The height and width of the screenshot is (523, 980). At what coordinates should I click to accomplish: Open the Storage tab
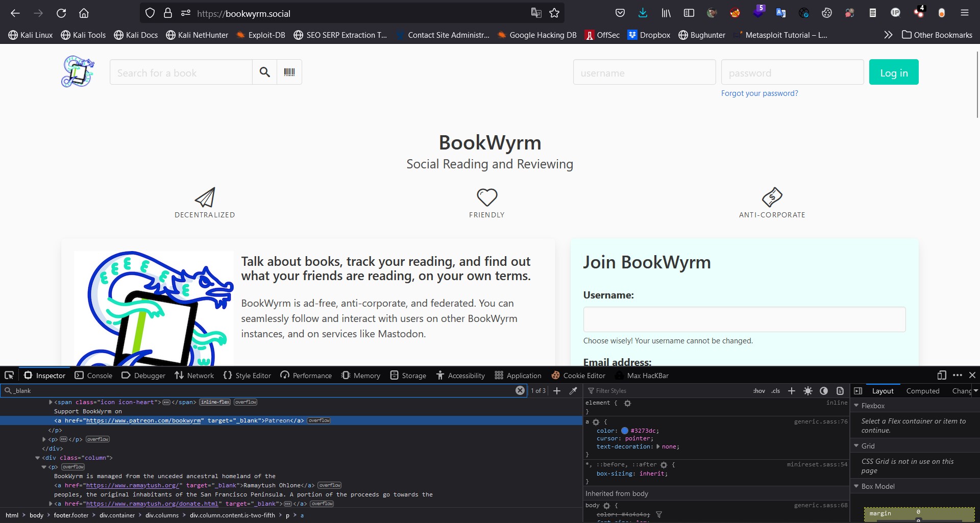(408, 376)
